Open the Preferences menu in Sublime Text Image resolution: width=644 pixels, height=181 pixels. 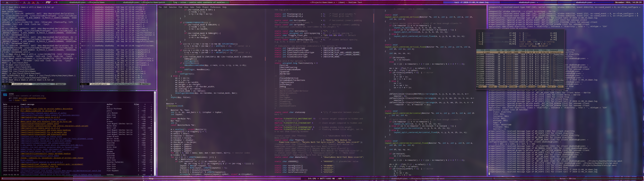click(x=215, y=7)
